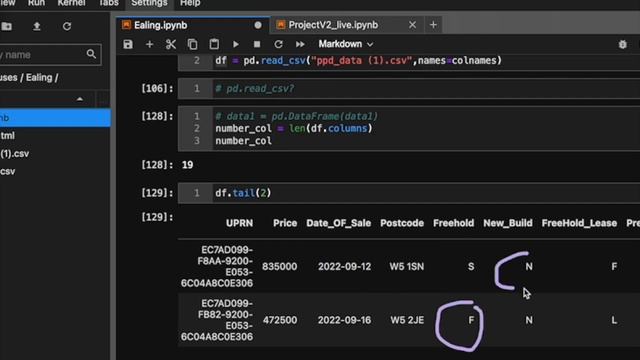Toggle name sort order with the caret arrow
This screenshot has width=640, height=360.
(x=80, y=99)
